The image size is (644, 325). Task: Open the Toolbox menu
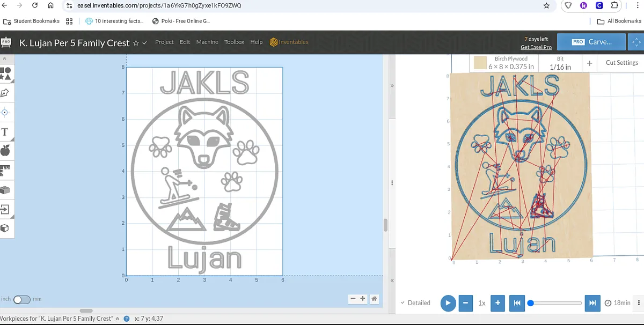[234, 42]
